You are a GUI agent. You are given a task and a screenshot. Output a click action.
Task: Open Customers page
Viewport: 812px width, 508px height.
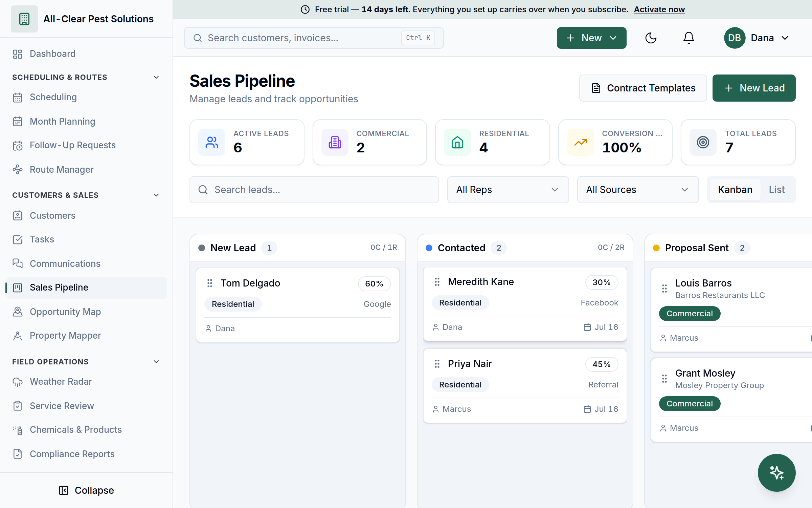coord(86,215)
